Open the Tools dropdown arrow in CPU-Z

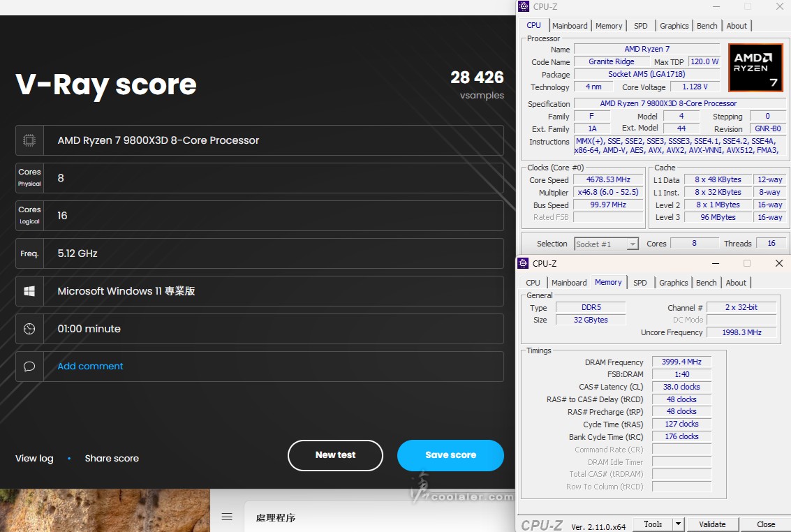(x=678, y=524)
